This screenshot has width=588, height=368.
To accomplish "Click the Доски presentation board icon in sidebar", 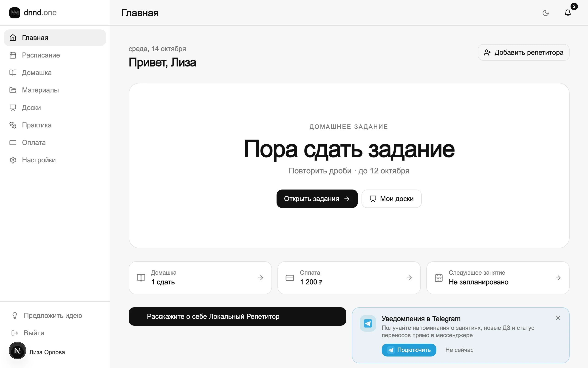I will point(13,108).
